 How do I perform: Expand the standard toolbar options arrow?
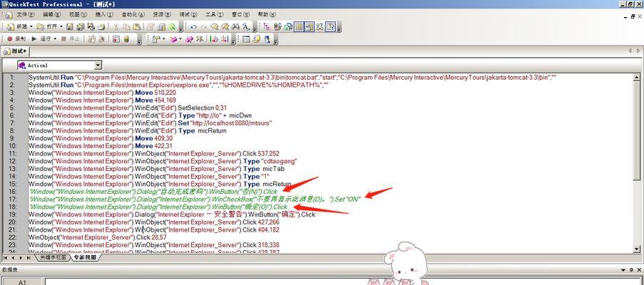pyautogui.click(x=181, y=28)
